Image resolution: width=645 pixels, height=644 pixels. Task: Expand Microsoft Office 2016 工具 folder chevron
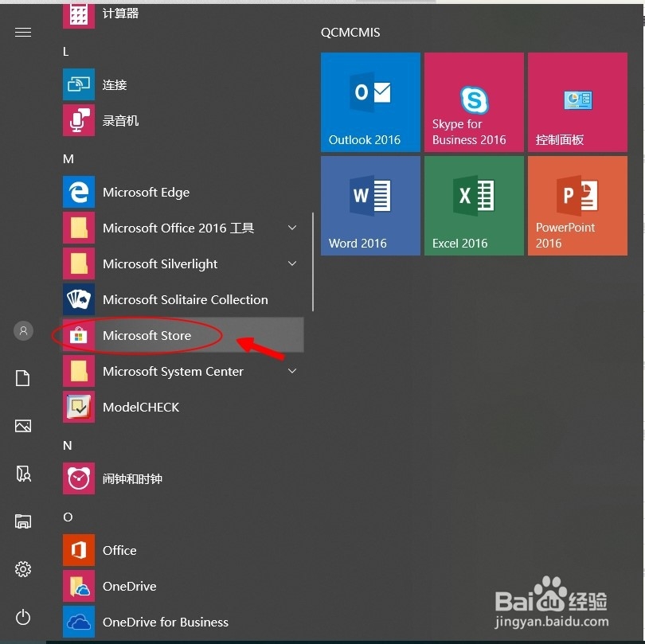[x=292, y=228]
